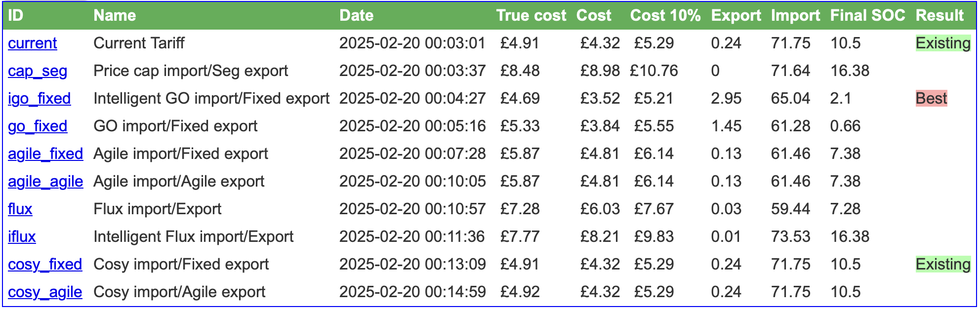Screen dimensions: 980x309
Task: Click the 'Existing' badge in cosy_fixed row
Action: click(943, 265)
